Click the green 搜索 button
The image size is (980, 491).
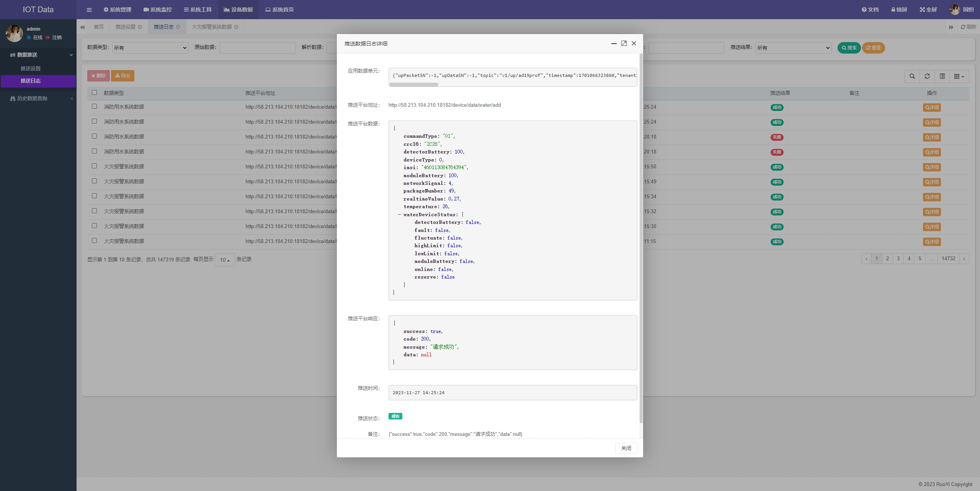(849, 48)
